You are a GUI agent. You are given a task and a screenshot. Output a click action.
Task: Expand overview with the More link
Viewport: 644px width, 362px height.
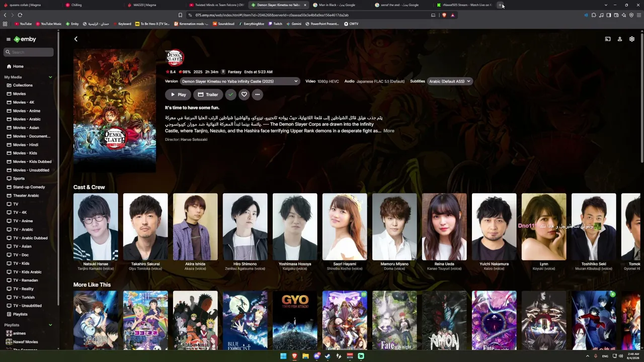pos(388,131)
